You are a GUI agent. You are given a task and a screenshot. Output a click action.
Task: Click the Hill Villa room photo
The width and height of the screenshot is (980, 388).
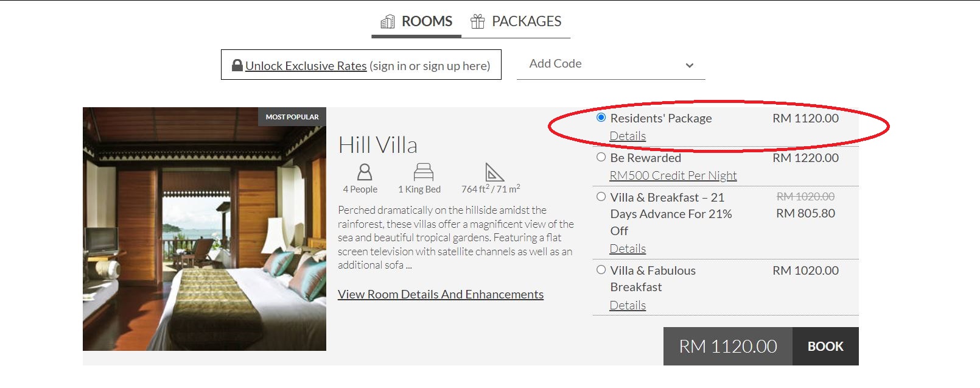tap(205, 229)
